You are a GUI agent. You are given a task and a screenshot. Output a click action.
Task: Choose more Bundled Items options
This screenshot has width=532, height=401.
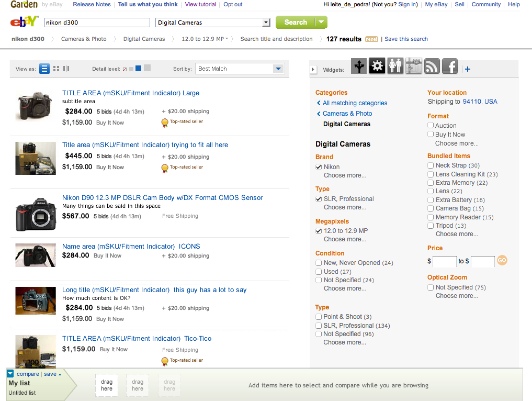[457, 234]
